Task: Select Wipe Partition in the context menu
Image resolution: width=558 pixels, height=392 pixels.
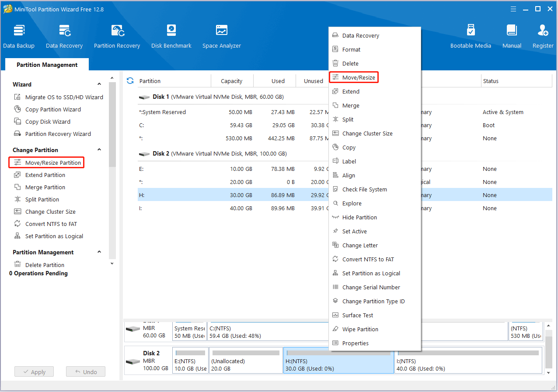Action: 375,330
